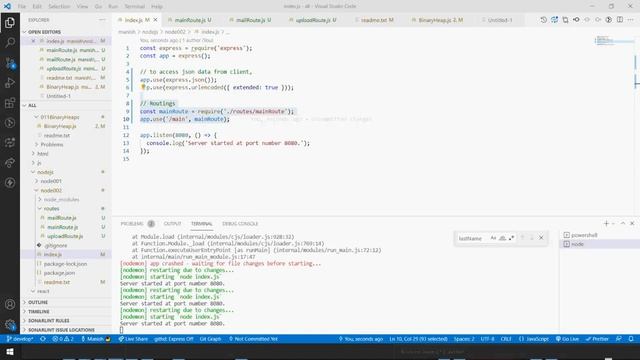The image size is (640, 360).
Task: Expand the html folder
Action: pyautogui.click(x=42, y=154)
